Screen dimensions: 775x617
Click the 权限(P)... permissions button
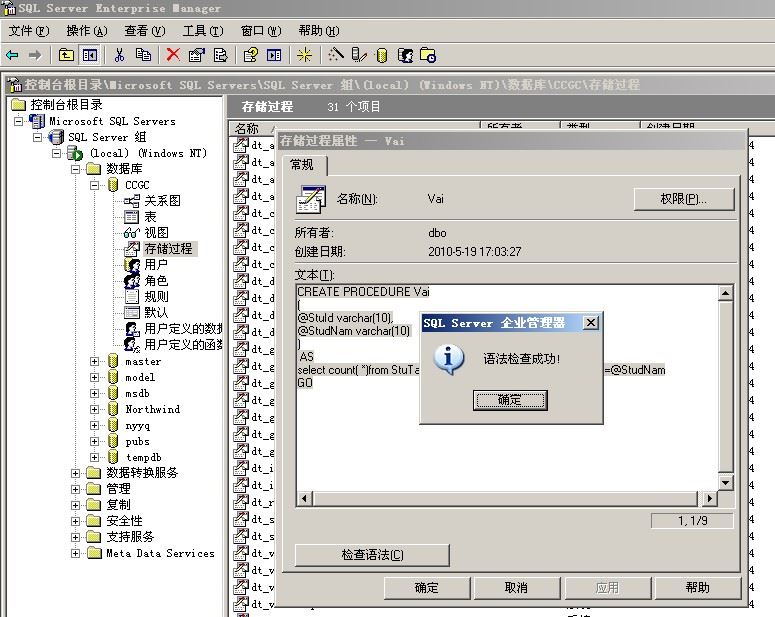coord(684,199)
